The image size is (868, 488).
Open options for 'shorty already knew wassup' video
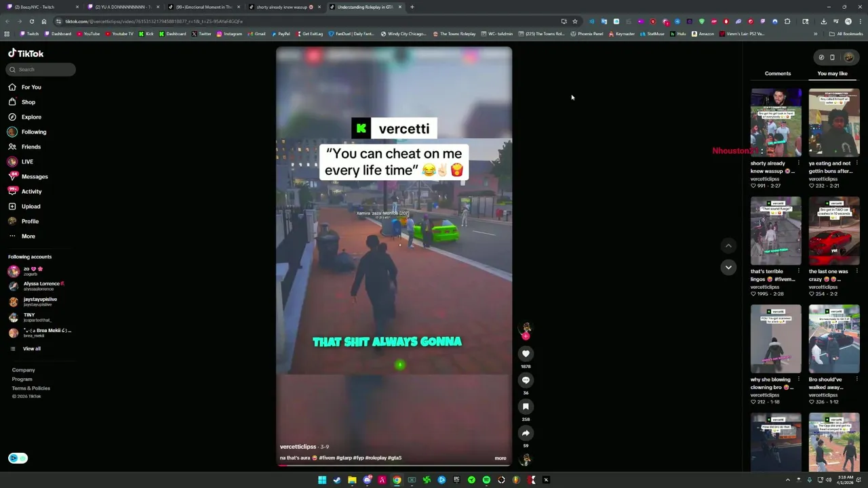(x=799, y=163)
